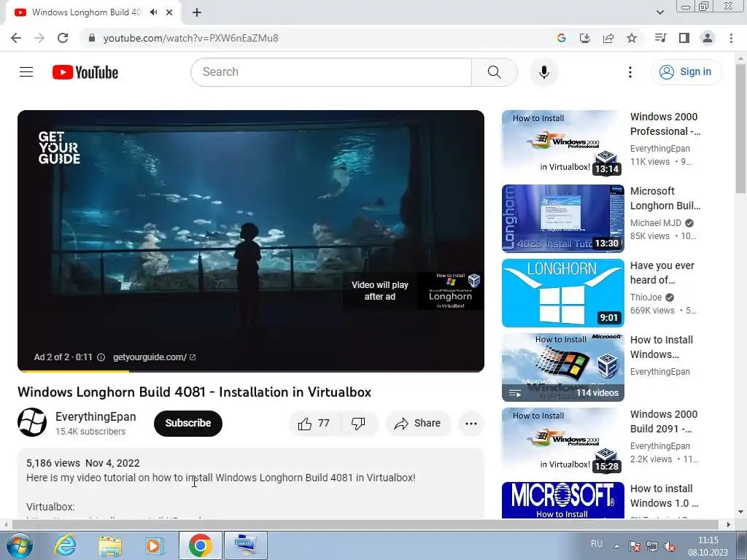
Task: Open the EverythingEpan channel avatar
Action: click(32, 422)
